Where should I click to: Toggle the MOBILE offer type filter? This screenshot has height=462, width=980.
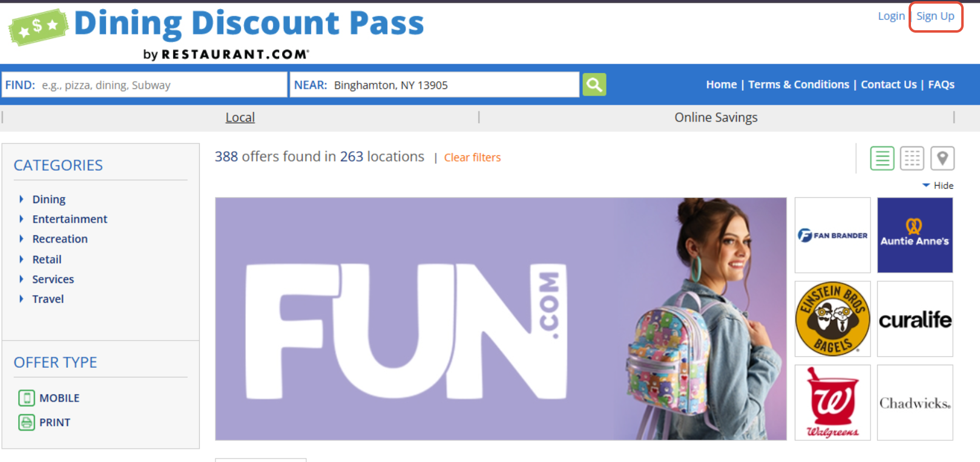pos(49,398)
